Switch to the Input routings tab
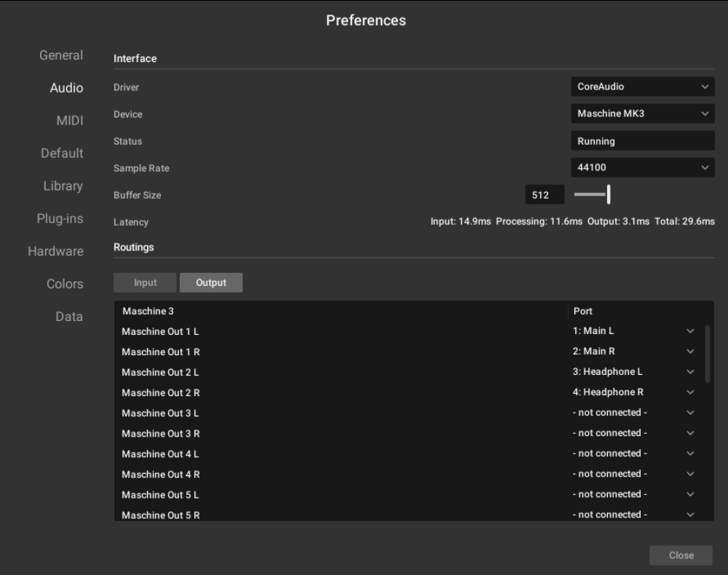This screenshot has height=575, width=728. (x=145, y=282)
